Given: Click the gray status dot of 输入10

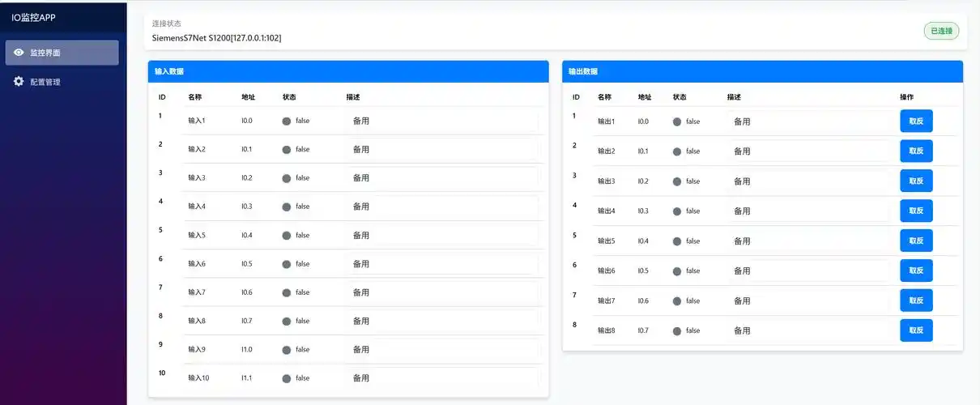Looking at the screenshot, I should click(x=287, y=378).
